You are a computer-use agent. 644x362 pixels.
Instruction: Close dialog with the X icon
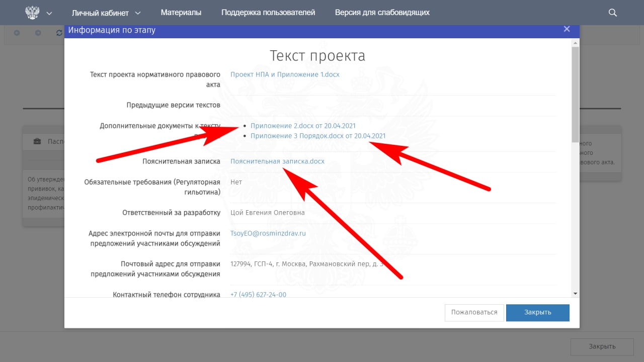click(x=567, y=29)
